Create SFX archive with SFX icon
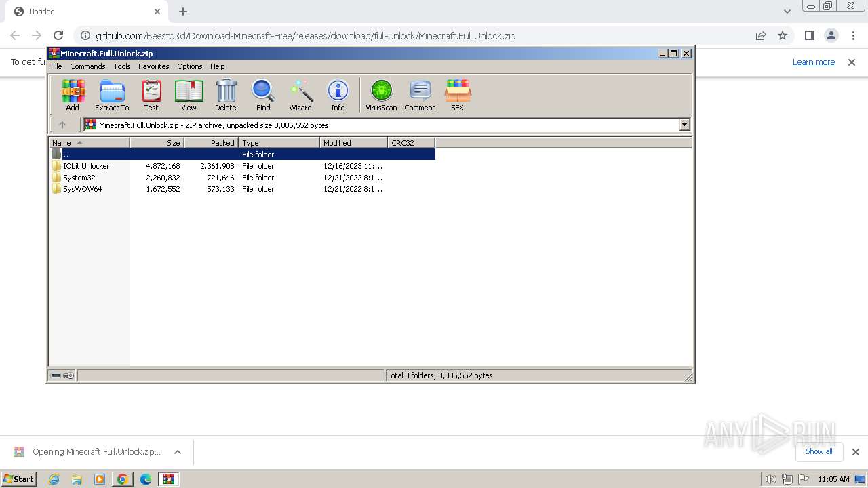Screen dimensions: 868x488 click(458, 96)
